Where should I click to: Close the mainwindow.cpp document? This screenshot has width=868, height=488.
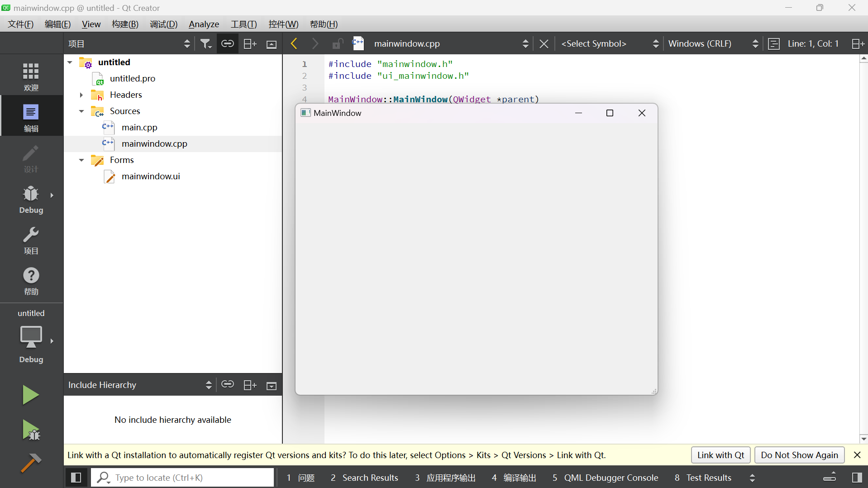544,43
